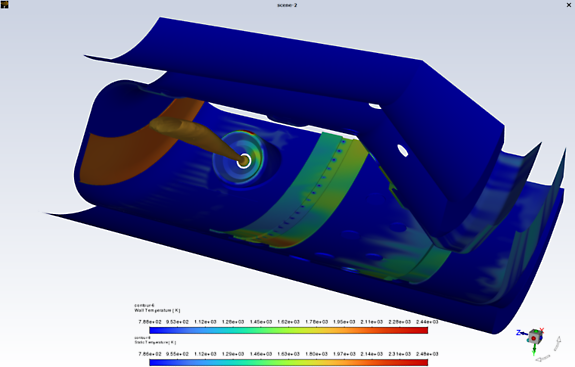Click the 2.48e+03 maximum static temperature value
This screenshot has height=367, width=575.
coord(427,354)
